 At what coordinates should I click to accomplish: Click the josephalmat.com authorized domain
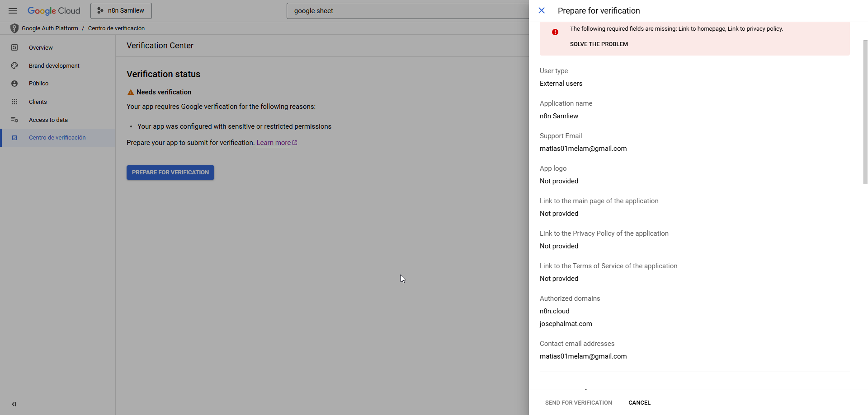566,324
